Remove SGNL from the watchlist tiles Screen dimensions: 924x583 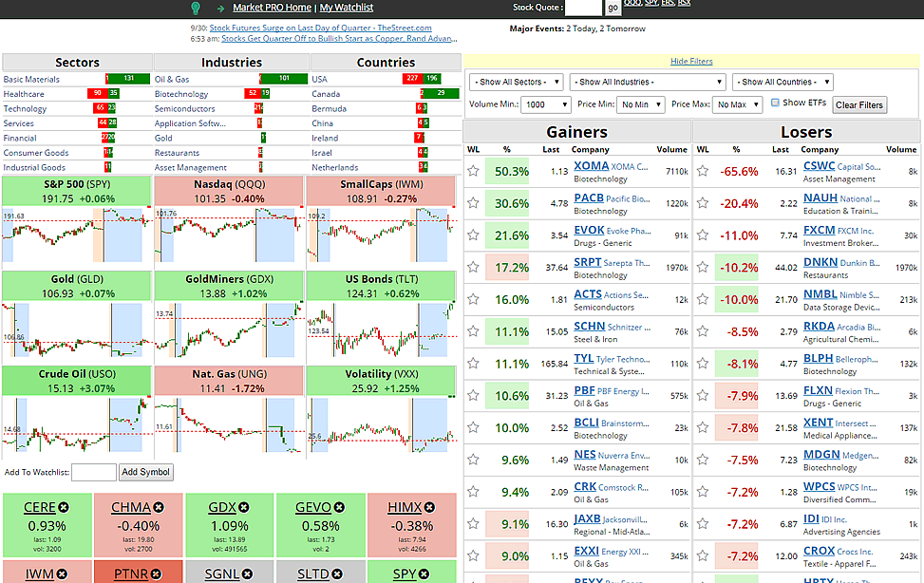[x=248, y=574]
